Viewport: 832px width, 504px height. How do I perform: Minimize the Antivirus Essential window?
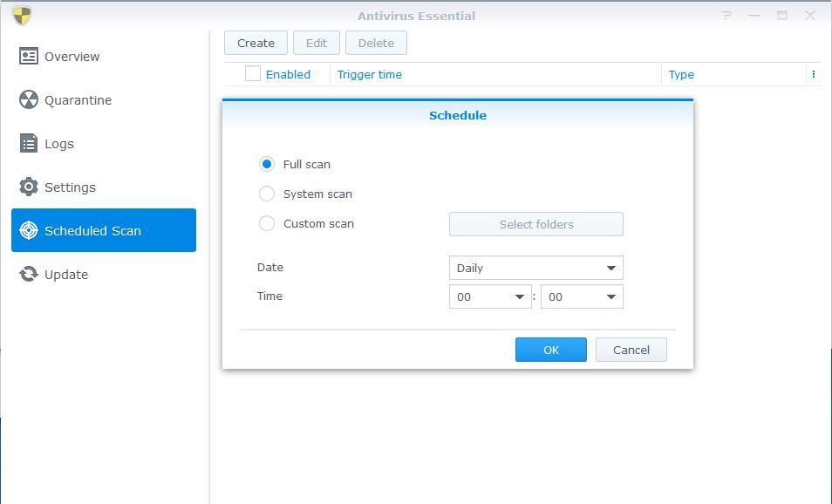click(754, 16)
